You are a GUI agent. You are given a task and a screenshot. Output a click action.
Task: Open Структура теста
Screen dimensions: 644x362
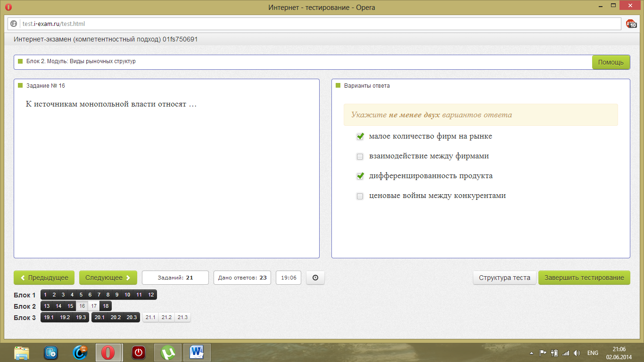click(x=504, y=278)
